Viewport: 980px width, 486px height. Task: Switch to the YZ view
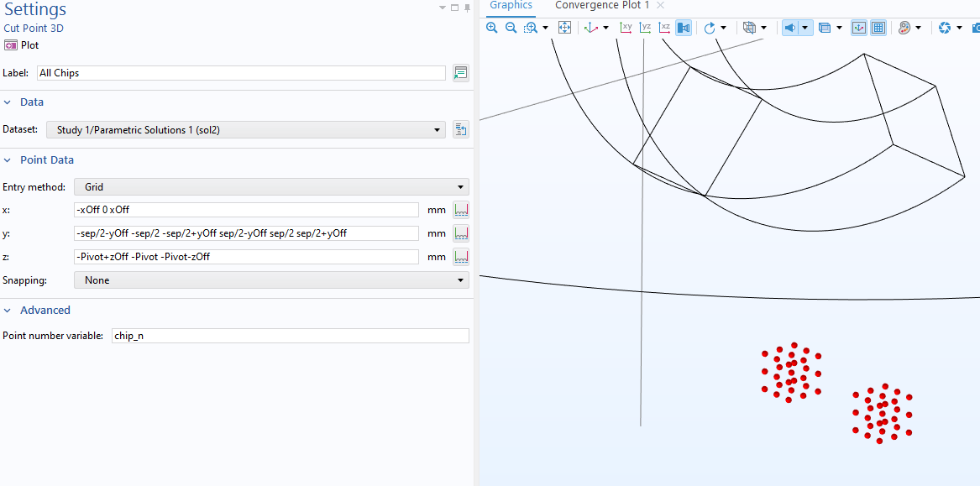[x=645, y=28]
